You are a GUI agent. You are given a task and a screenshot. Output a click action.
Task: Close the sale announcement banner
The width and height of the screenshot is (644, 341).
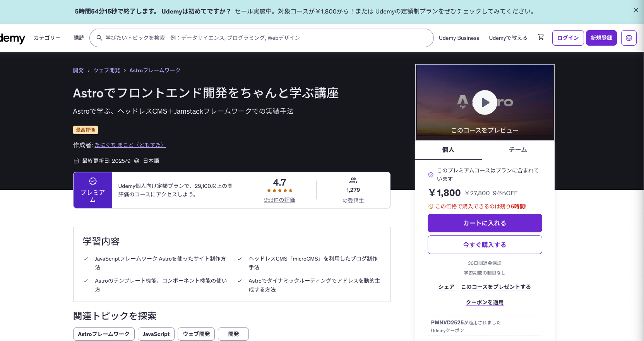click(x=635, y=10)
